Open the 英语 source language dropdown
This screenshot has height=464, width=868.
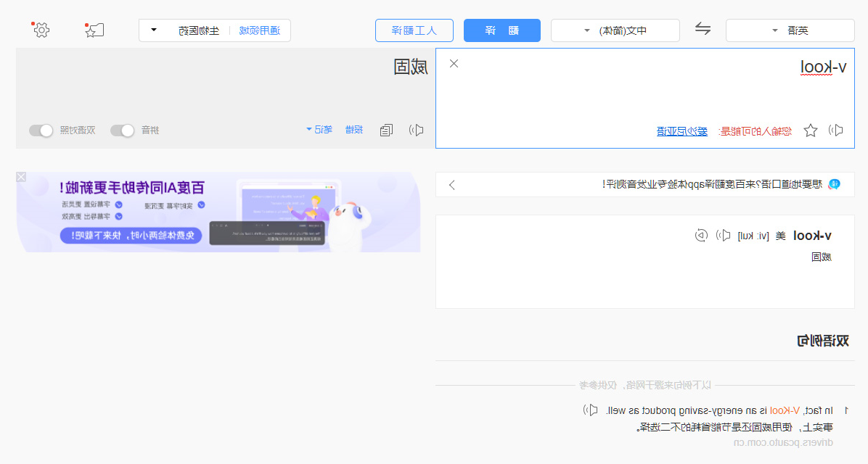tap(790, 30)
